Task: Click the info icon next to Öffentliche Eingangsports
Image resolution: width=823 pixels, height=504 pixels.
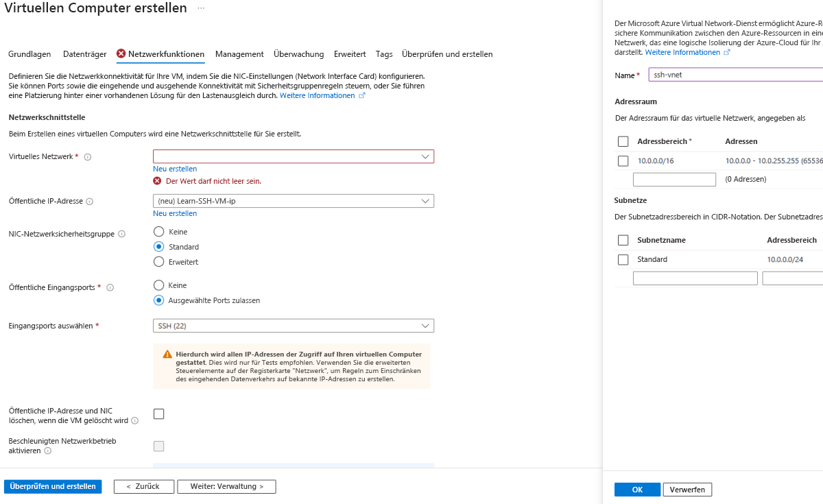Action: (x=110, y=287)
